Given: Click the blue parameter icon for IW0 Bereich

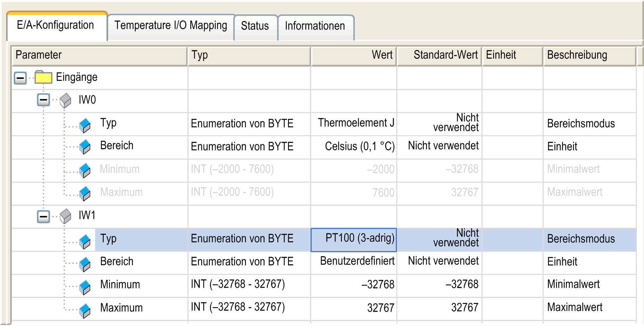Looking at the screenshot, I should tap(85, 146).
